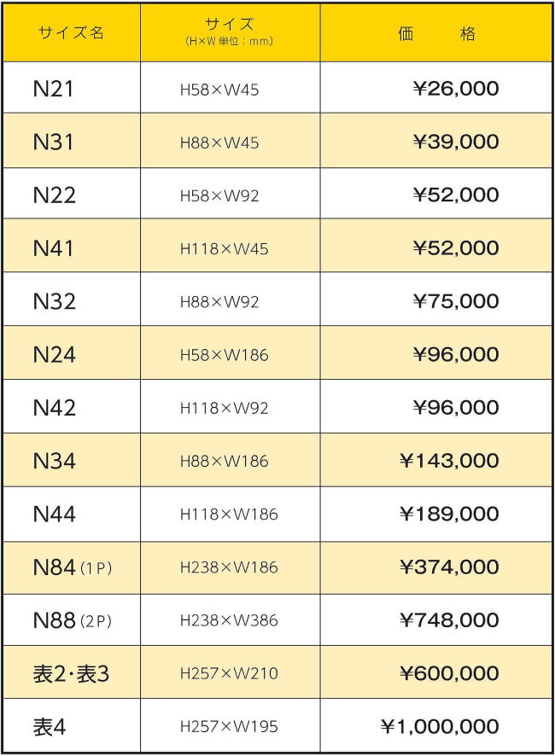Select the N44 row label

pyautogui.click(x=54, y=515)
